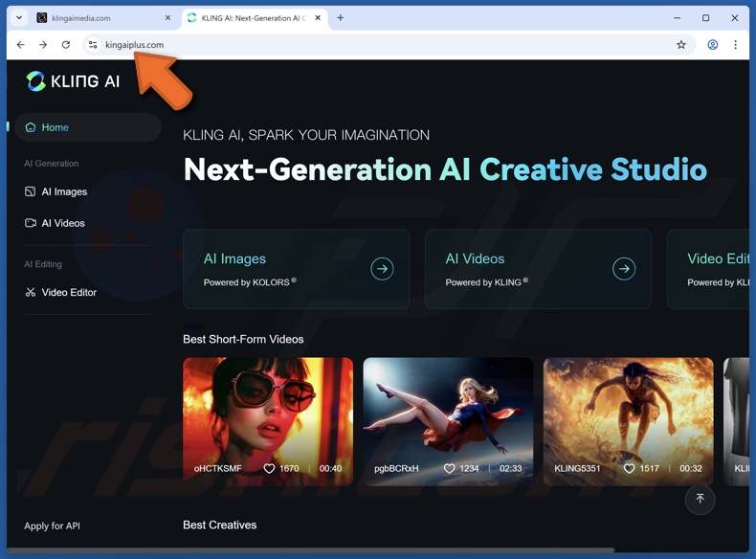The image size is (756, 559).
Task: Open Video Editor in sidebar
Action: coord(68,292)
